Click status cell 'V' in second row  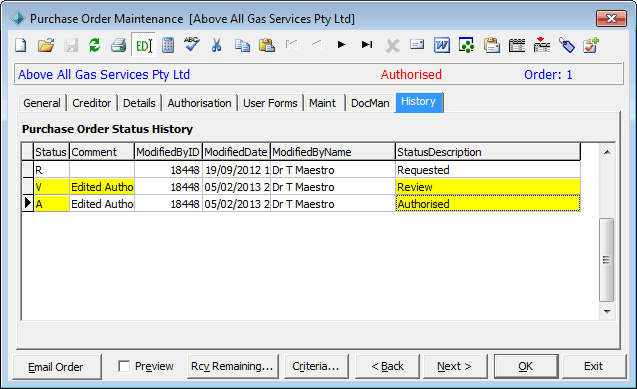click(51, 187)
